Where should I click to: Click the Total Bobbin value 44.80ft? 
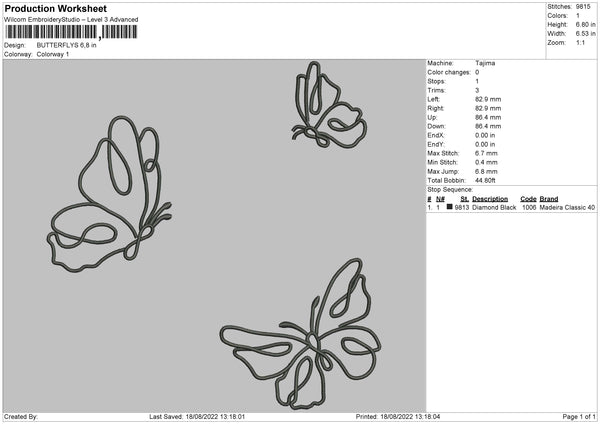click(x=485, y=180)
